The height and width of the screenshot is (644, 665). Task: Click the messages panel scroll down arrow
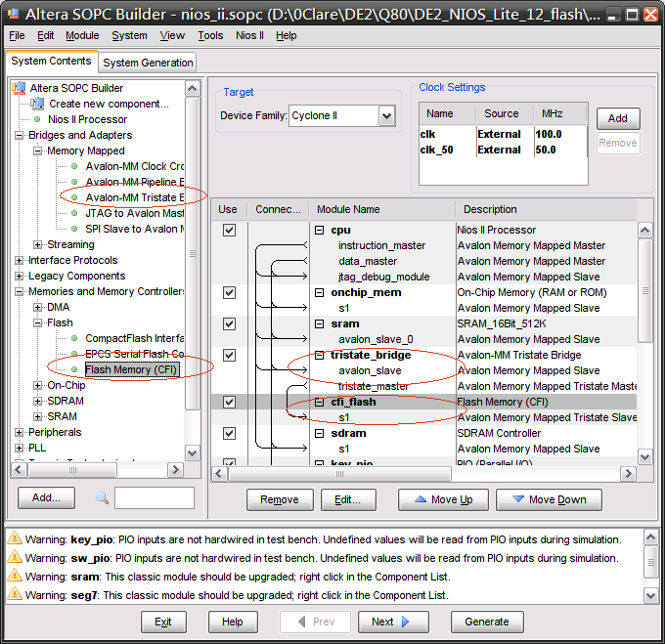650,595
